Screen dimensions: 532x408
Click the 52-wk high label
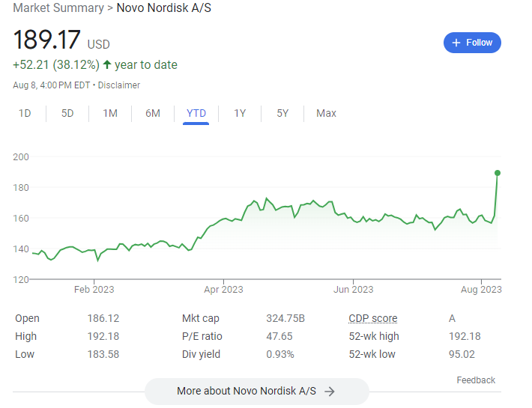coord(374,336)
